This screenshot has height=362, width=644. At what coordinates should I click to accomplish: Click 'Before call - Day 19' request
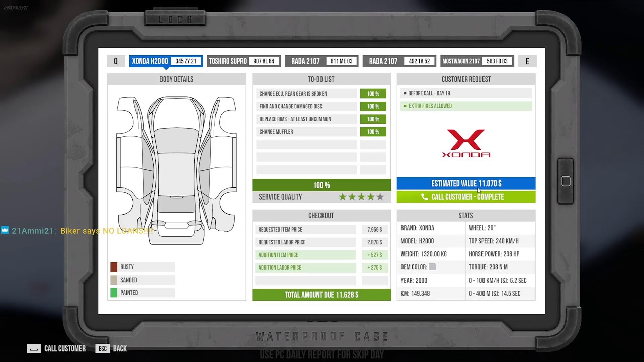point(466,93)
